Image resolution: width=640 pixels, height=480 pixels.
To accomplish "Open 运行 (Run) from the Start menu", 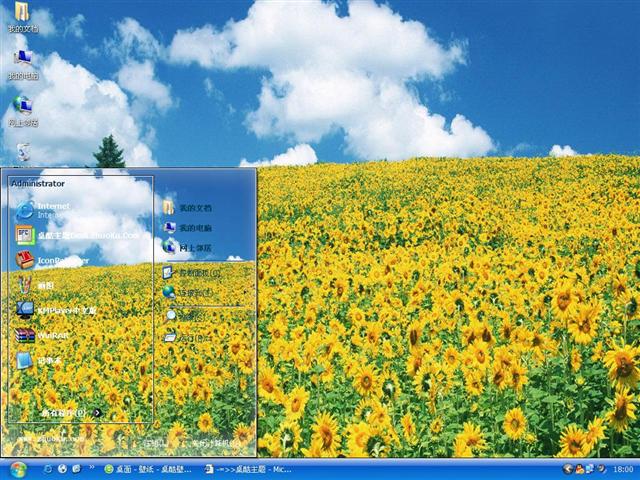I will (187, 338).
